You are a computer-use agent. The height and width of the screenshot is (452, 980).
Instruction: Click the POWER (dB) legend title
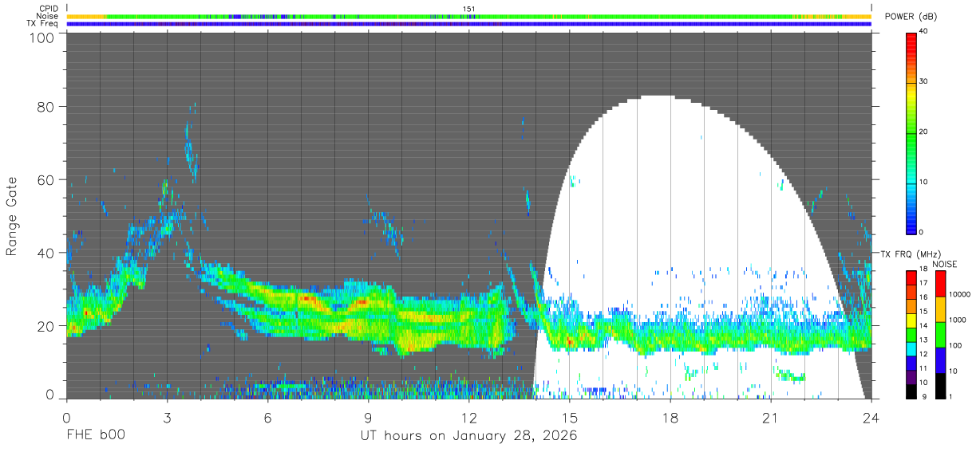(911, 17)
